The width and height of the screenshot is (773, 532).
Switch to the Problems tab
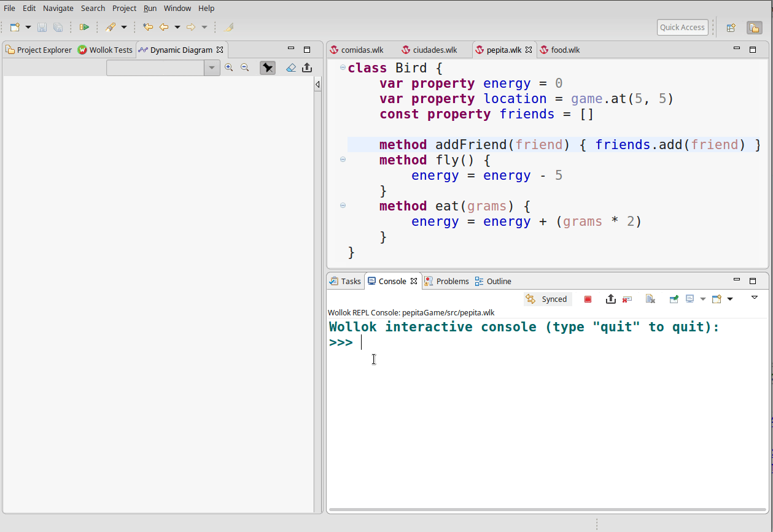point(446,281)
